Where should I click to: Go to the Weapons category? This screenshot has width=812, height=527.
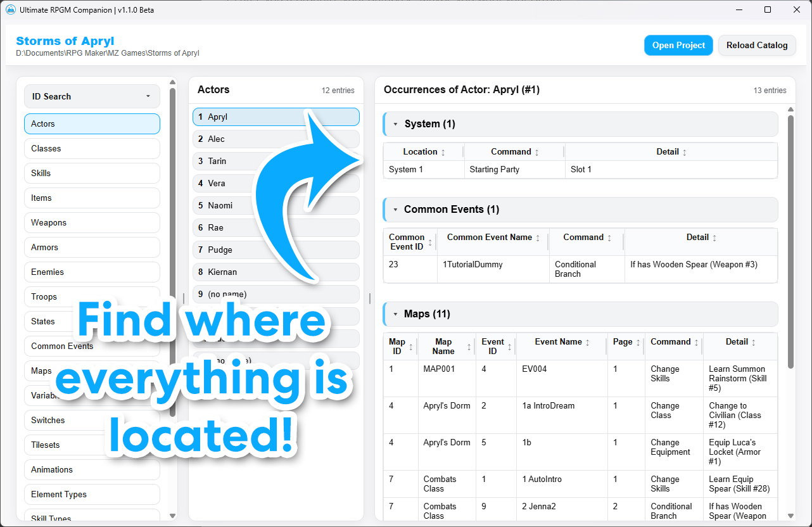coord(92,223)
